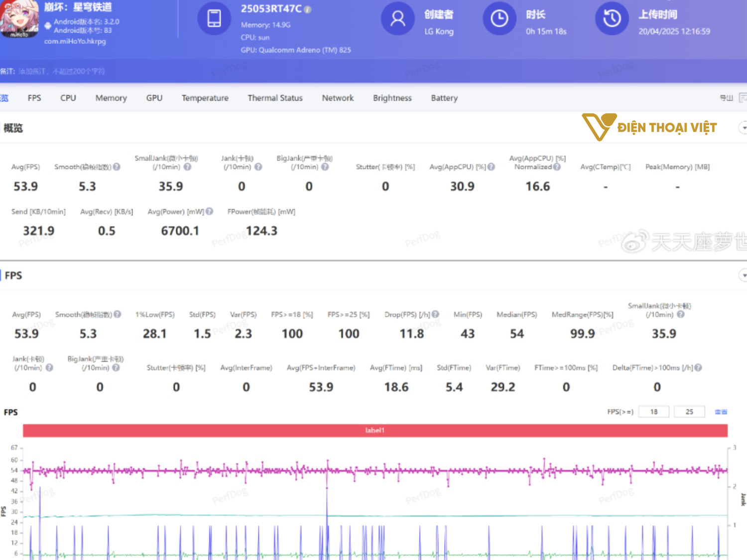Click the FPS threshold field showing 25
This screenshot has width=747, height=560.
[689, 412]
